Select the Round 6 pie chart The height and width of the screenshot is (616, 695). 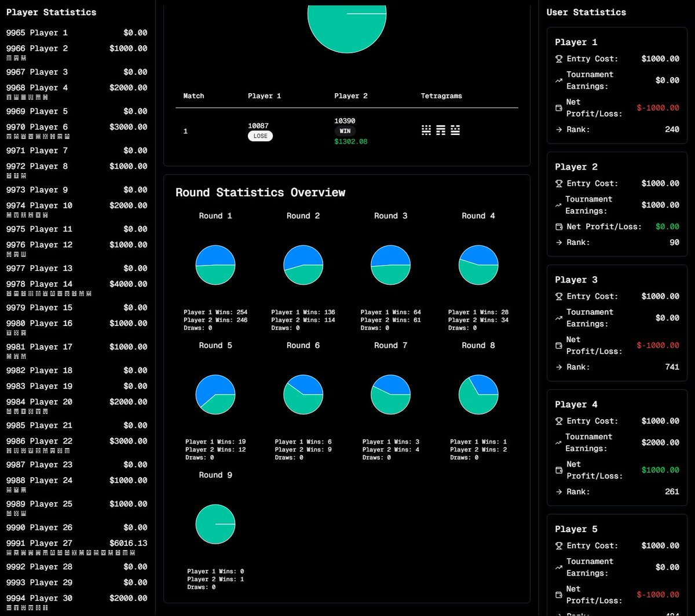[303, 394]
